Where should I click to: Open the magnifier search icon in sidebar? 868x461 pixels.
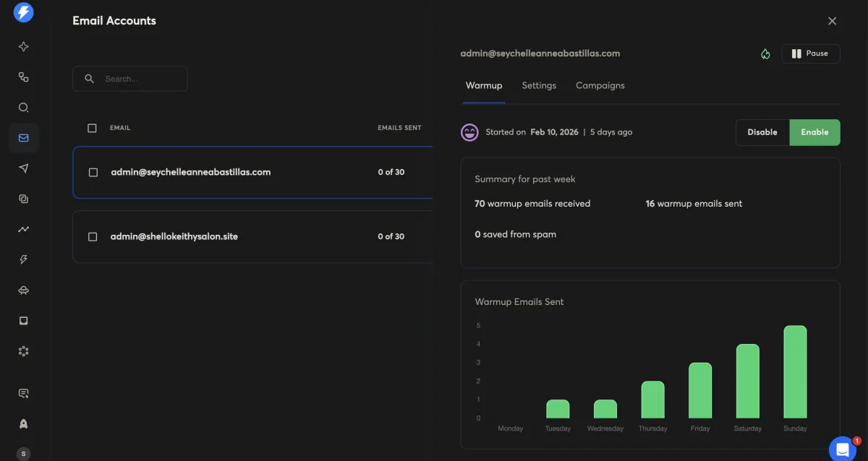[24, 108]
